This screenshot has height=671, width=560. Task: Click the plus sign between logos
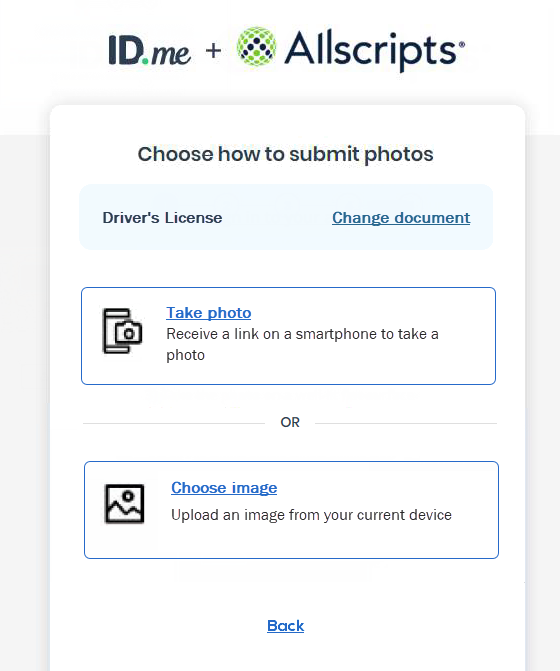click(x=213, y=51)
